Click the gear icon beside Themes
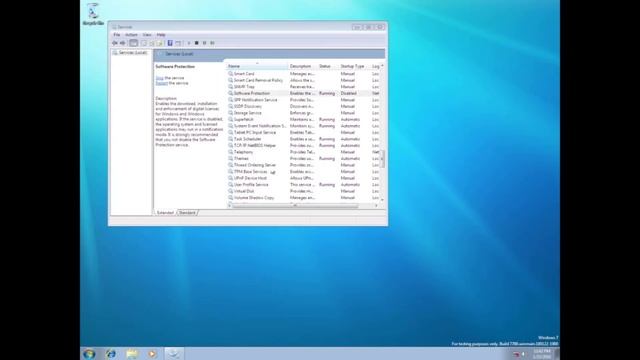Image resolution: width=640 pixels, height=360 pixels. 231,159
